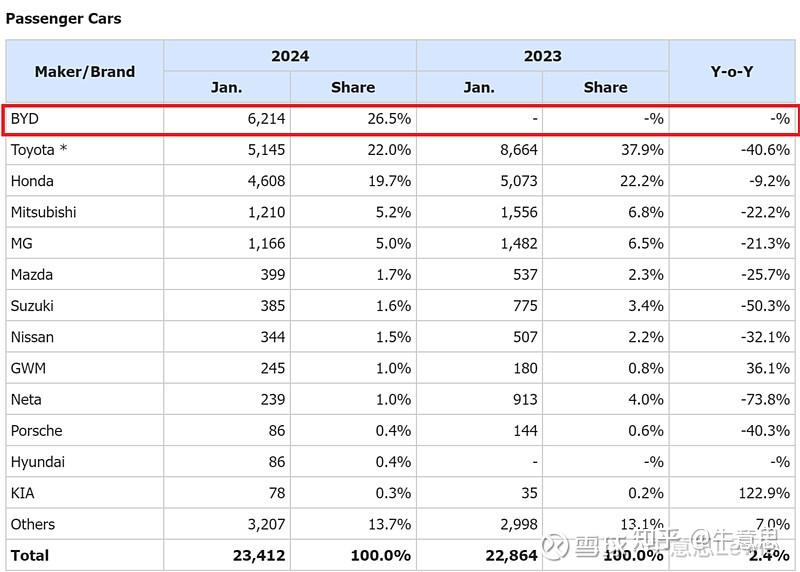Click the KIA brand cell
Screen dimensions: 800x572
click(85, 492)
